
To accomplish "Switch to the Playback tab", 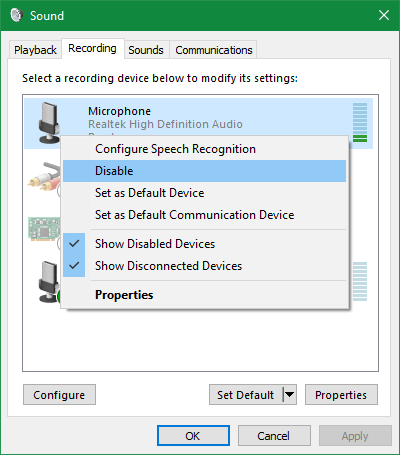I will [x=35, y=50].
